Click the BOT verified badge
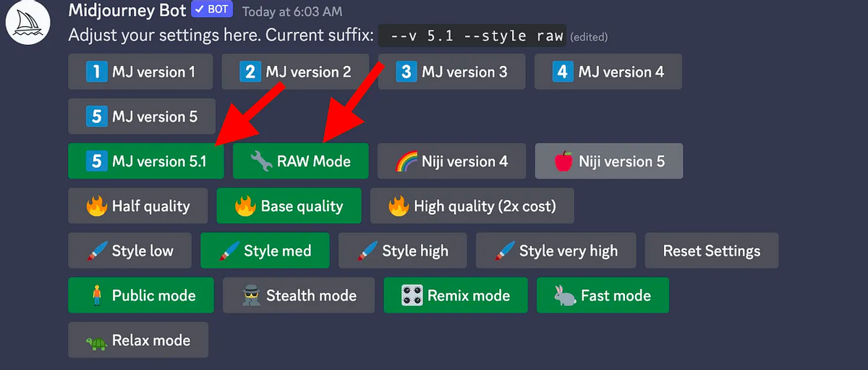 click(211, 10)
